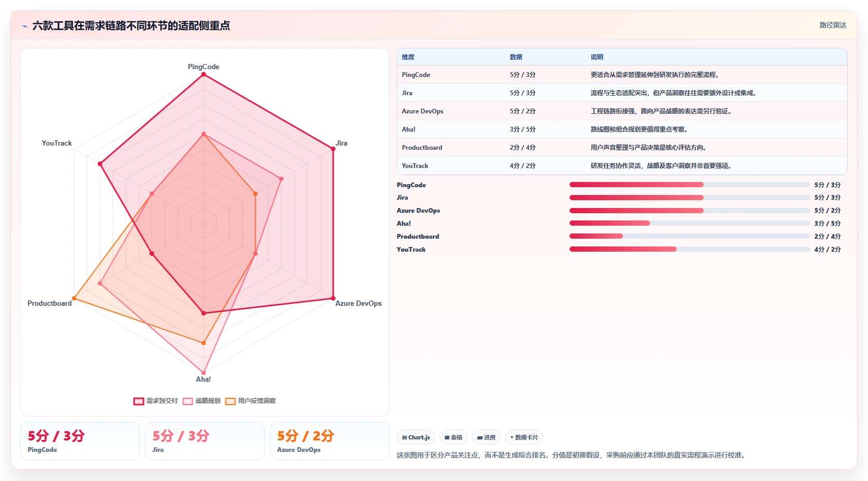Click the title 六款工具在需求链路不同环节的适配侧重点
The width and height of the screenshot is (868, 481).
131,25
